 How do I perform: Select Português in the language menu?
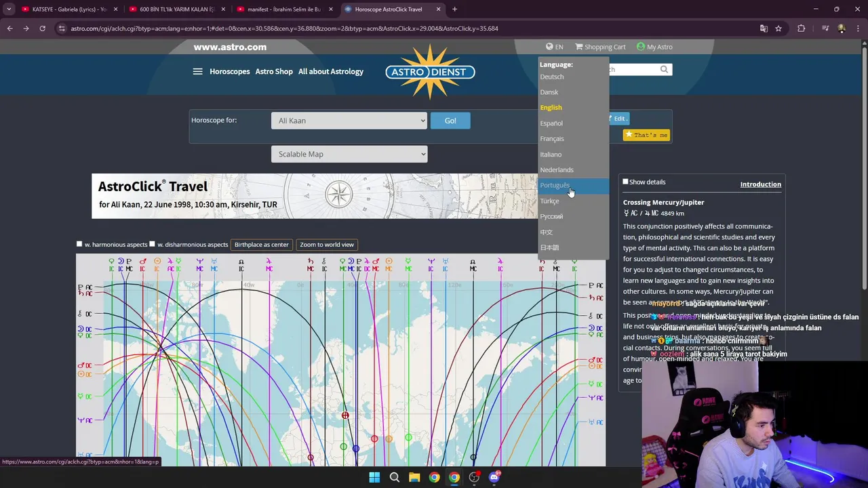(x=573, y=186)
